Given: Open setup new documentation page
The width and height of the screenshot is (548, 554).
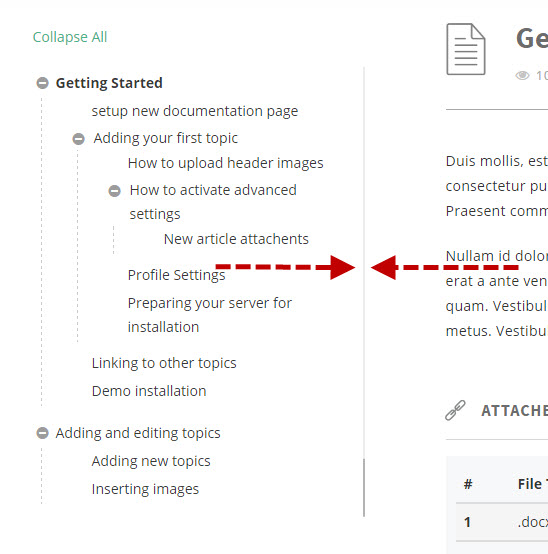Looking at the screenshot, I should pyautogui.click(x=195, y=111).
